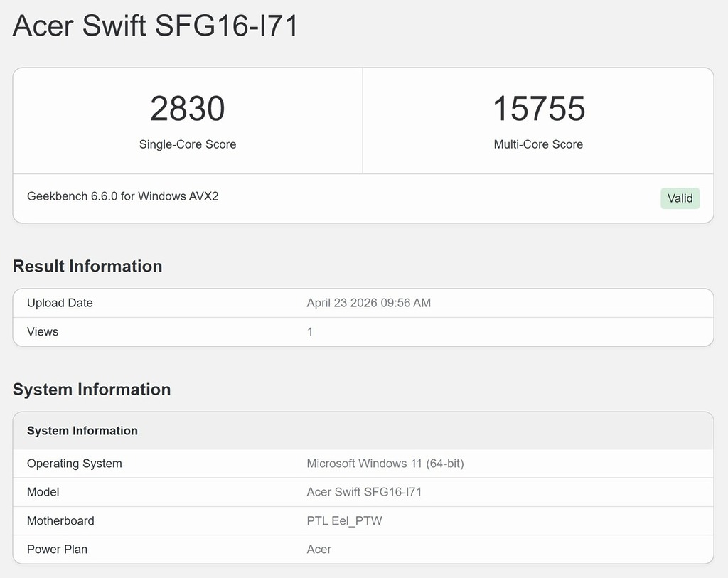
Task: Click the Views row label
Action: (x=43, y=332)
